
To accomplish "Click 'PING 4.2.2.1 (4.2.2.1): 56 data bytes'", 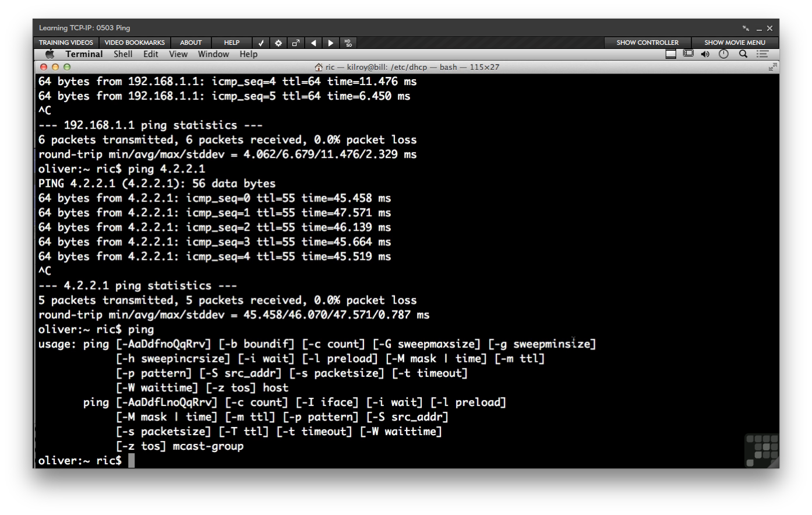I will [x=157, y=184].
